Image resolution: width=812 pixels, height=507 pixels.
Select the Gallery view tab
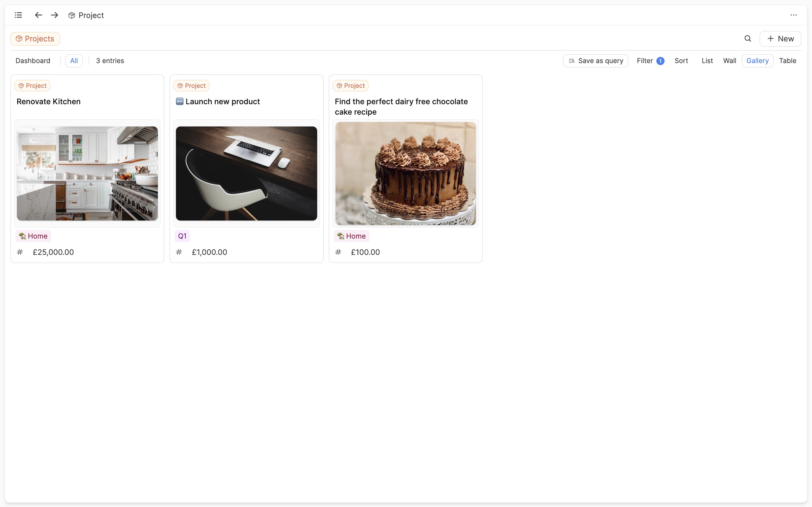pyautogui.click(x=758, y=61)
